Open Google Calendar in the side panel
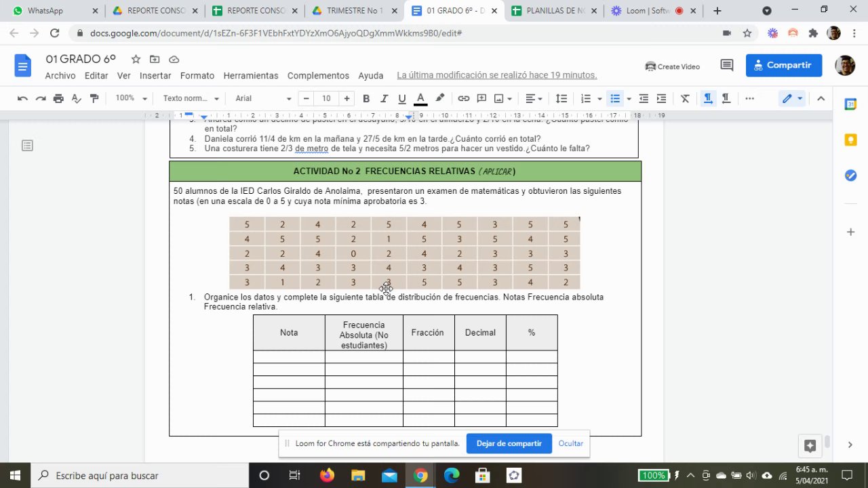Image resolution: width=868 pixels, height=488 pixels. [850, 104]
